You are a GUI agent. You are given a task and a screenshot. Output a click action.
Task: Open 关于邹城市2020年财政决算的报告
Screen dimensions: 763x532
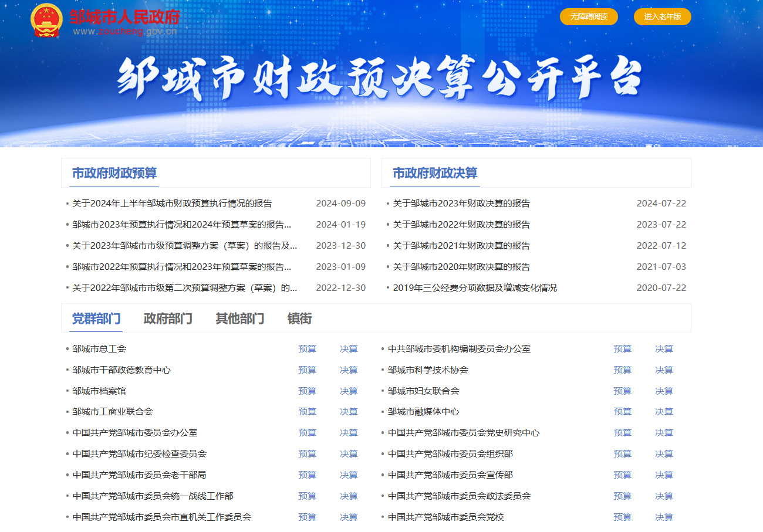[461, 267]
